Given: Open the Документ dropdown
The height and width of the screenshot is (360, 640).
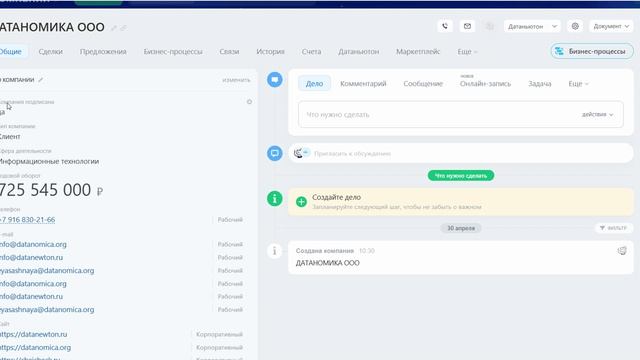Looking at the screenshot, I should point(611,26).
